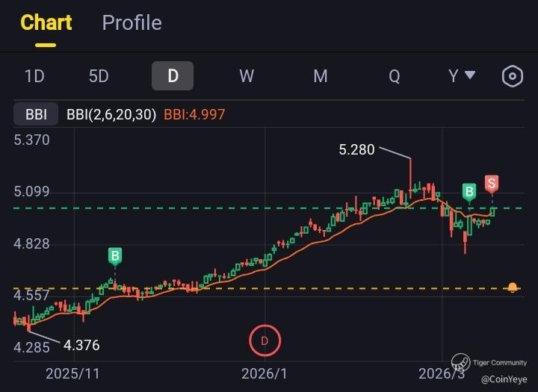Screen dimensions: 538x392
Task: Click the green B marker near 2026/3
Action: pyautogui.click(x=469, y=191)
